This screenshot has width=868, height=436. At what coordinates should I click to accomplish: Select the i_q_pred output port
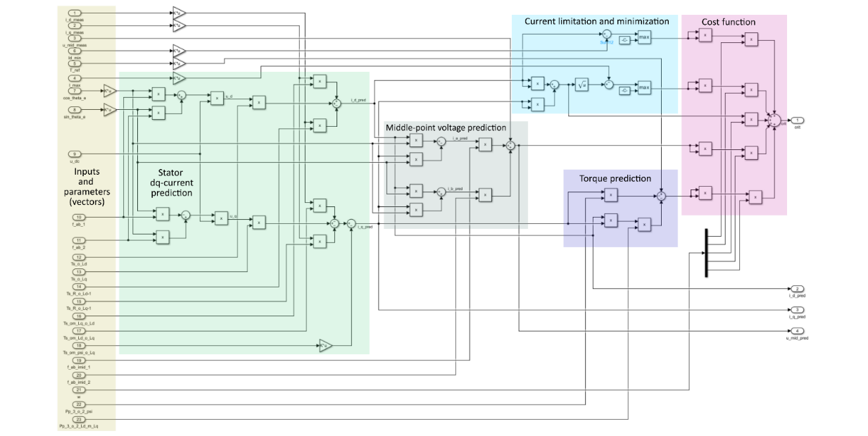pyautogui.click(x=798, y=310)
